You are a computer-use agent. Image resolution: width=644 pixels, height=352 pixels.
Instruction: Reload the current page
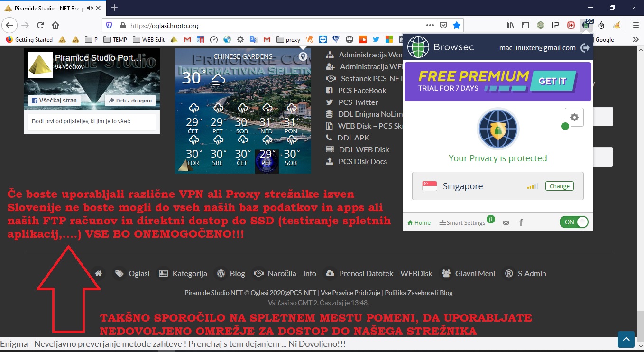(x=41, y=25)
